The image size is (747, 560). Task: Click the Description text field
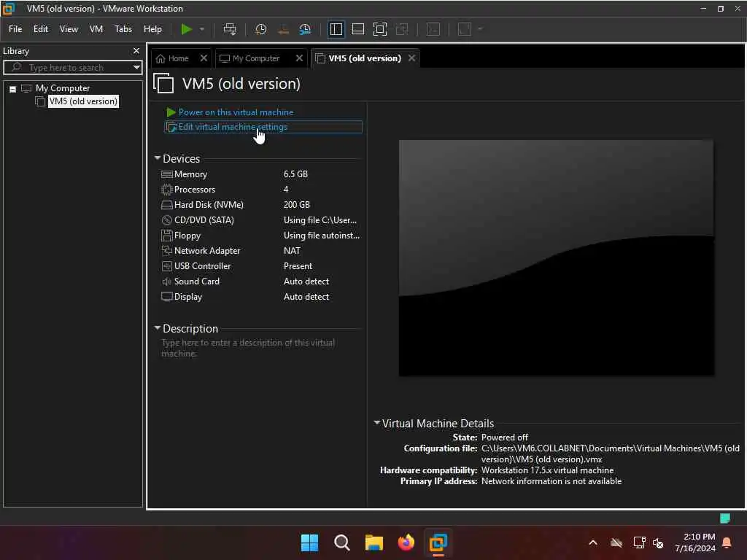point(260,348)
